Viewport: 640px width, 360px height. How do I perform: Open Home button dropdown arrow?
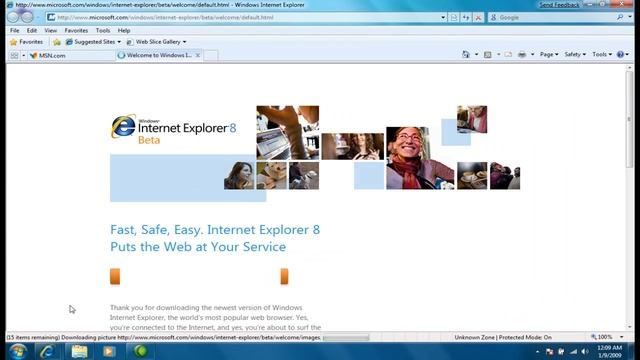pos(476,54)
